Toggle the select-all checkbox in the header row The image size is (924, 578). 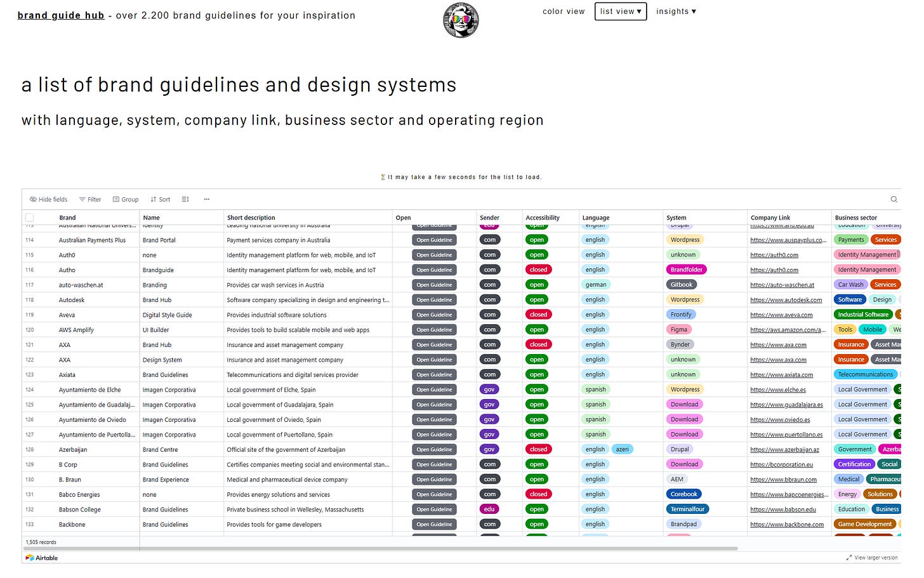[x=29, y=217]
